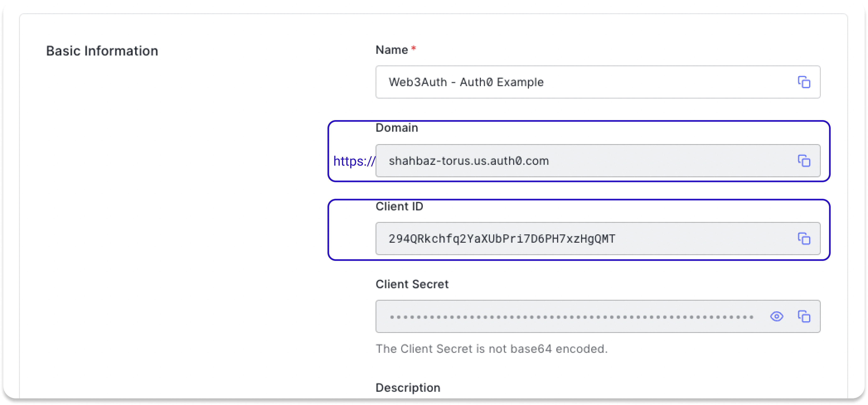Edit the Name input field

pyautogui.click(x=598, y=82)
